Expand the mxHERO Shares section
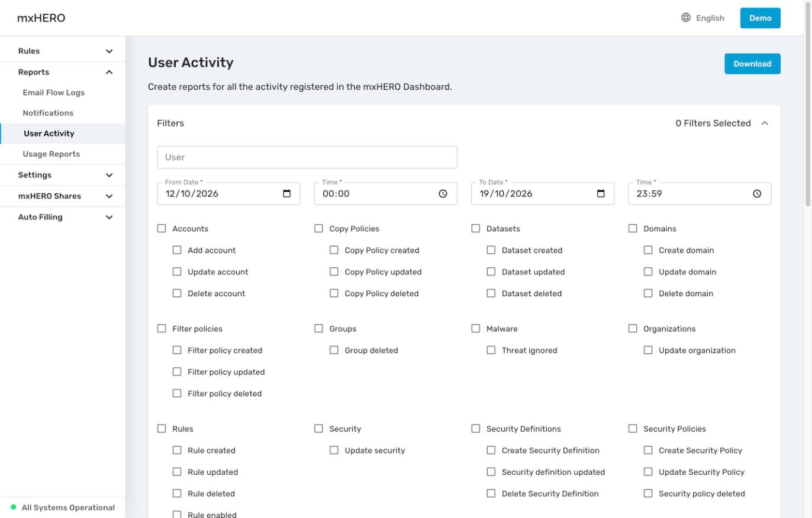812x518 pixels. pyautogui.click(x=63, y=196)
